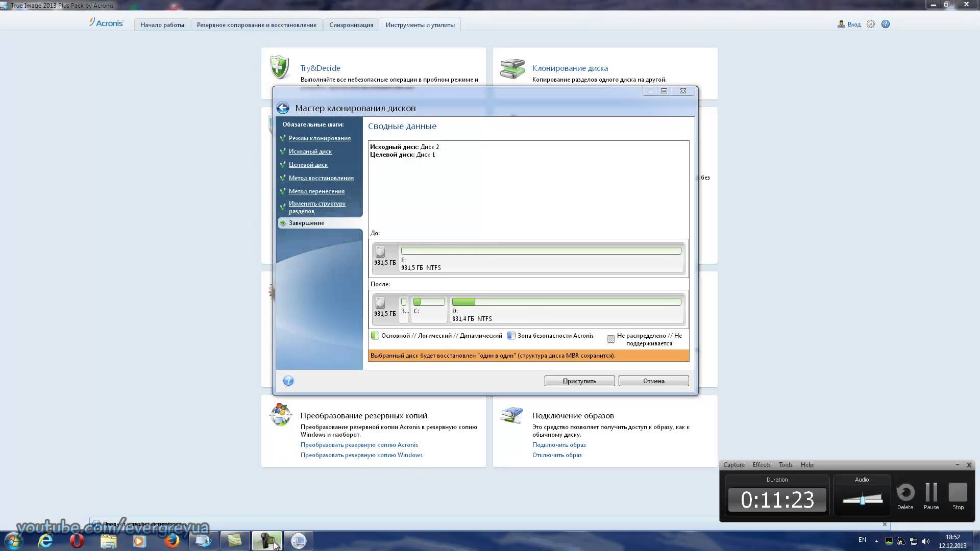Click the Приступить button
This screenshot has height=551, width=980.
coord(579,381)
